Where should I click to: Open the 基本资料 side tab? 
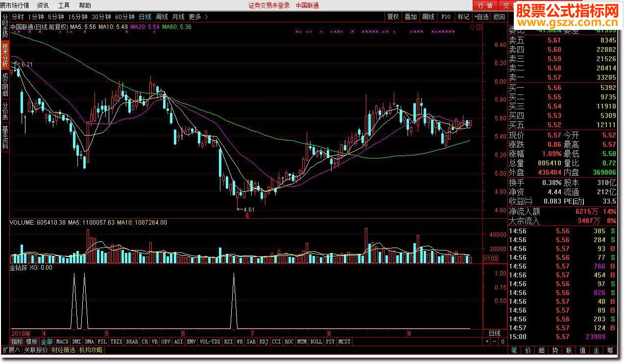[x=5, y=137]
